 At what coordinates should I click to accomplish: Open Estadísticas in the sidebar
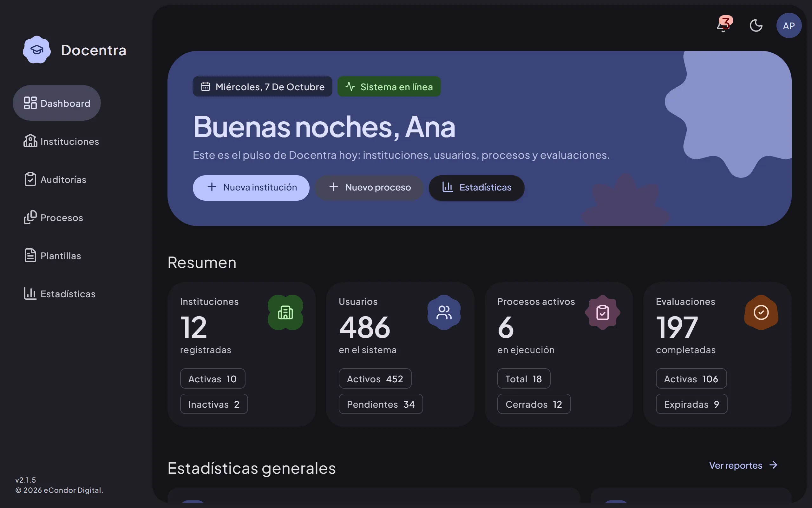(59, 294)
